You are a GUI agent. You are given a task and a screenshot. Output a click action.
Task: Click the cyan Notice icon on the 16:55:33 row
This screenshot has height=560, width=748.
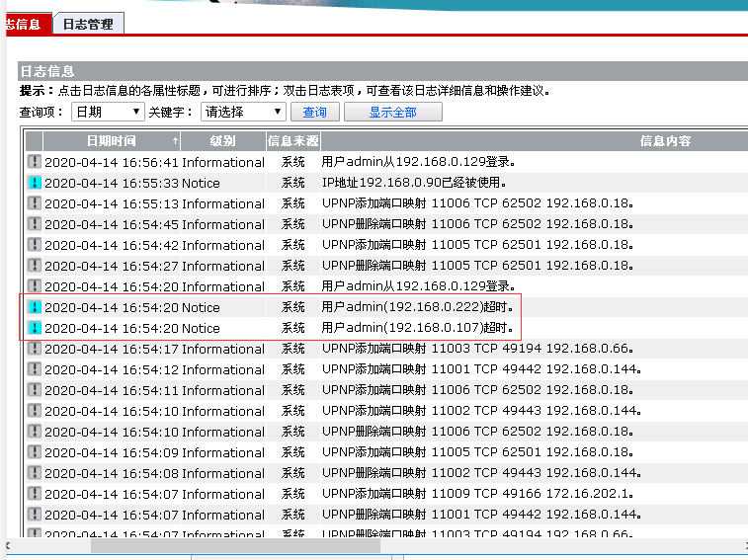click(x=34, y=183)
